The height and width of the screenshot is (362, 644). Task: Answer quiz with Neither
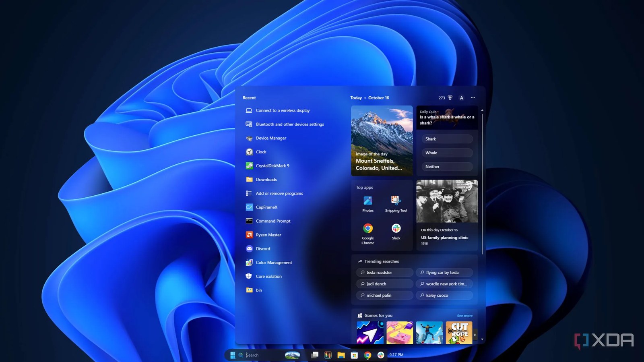447,167
